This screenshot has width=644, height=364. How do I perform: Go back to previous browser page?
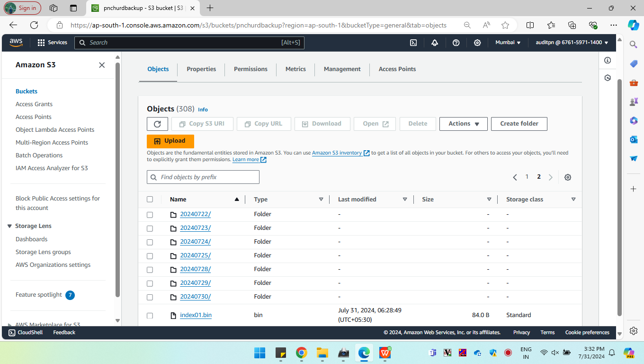(x=13, y=25)
